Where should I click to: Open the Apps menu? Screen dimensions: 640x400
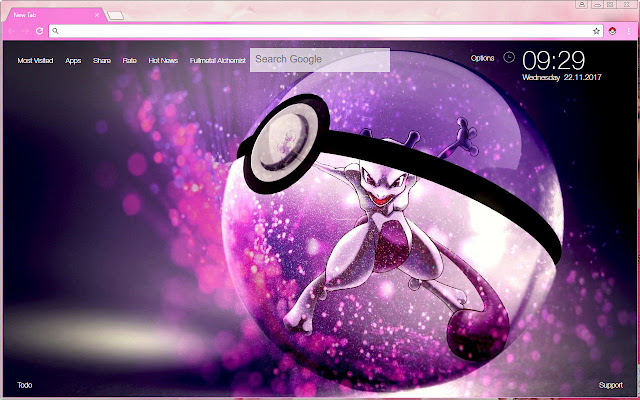click(x=73, y=61)
